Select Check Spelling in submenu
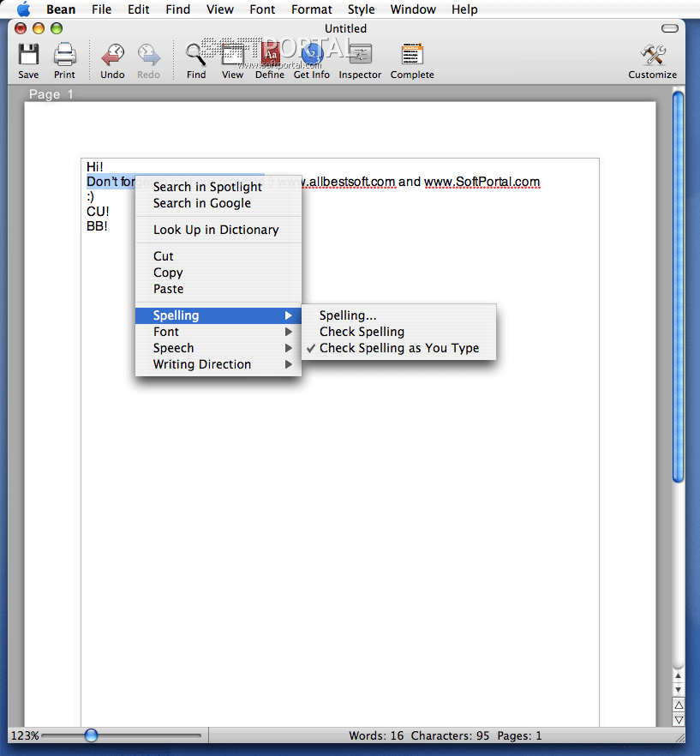The height and width of the screenshot is (756, 700). click(x=398, y=332)
